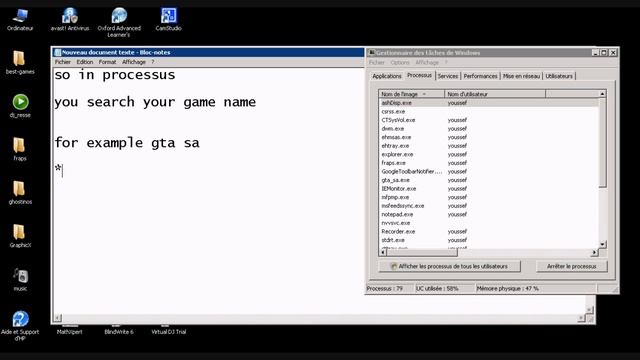
Task: Switch to the Performances tab
Action: pos(480,76)
